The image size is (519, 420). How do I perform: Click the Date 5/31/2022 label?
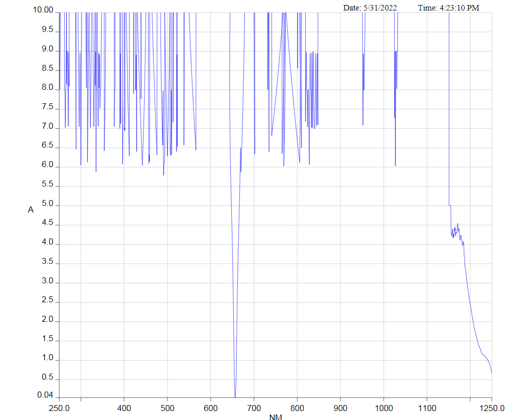(370, 8)
